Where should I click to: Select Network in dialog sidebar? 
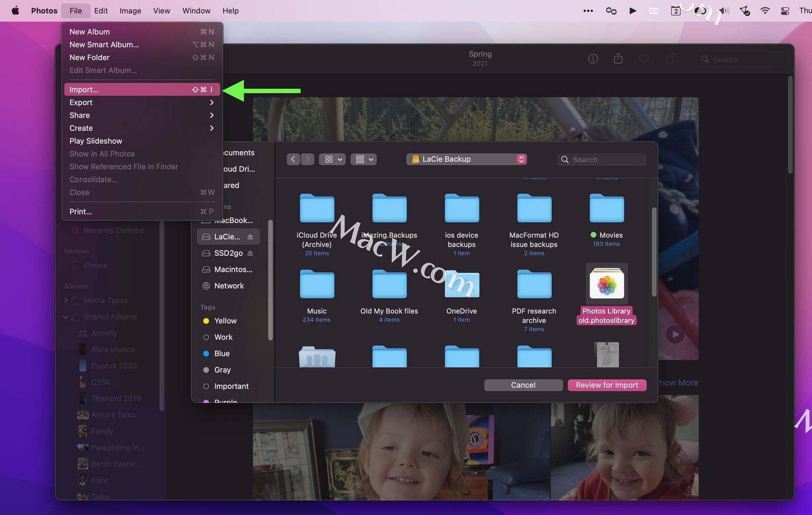coord(228,286)
